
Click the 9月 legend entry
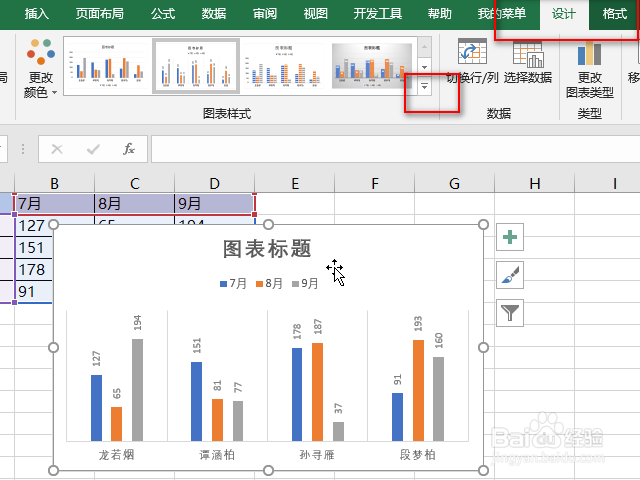(305, 283)
